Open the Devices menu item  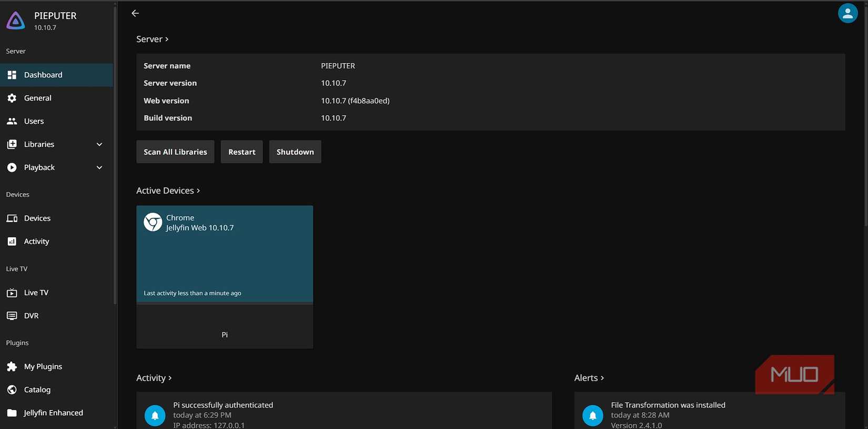[x=56, y=218]
